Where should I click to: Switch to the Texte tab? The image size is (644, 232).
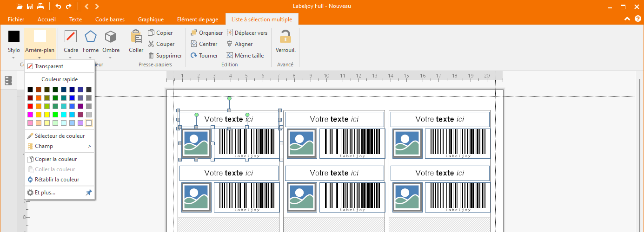75,19
